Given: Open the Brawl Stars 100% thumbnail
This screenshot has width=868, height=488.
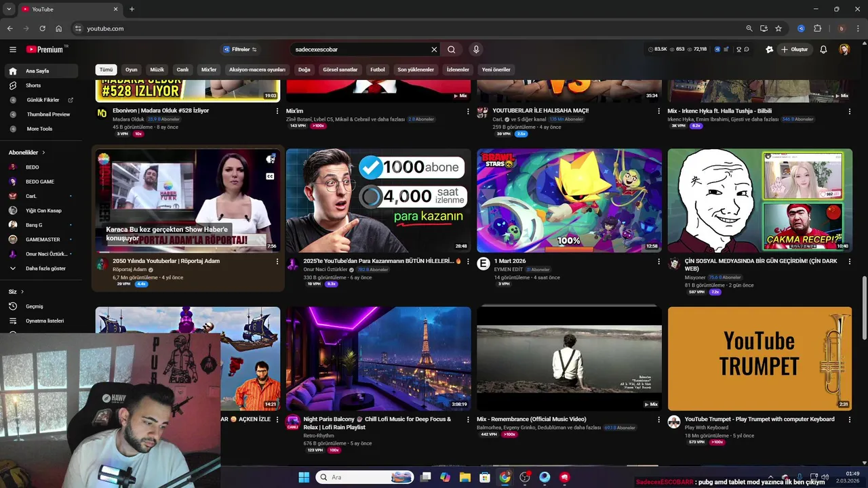Looking at the screenshot, I should [569, 201].
